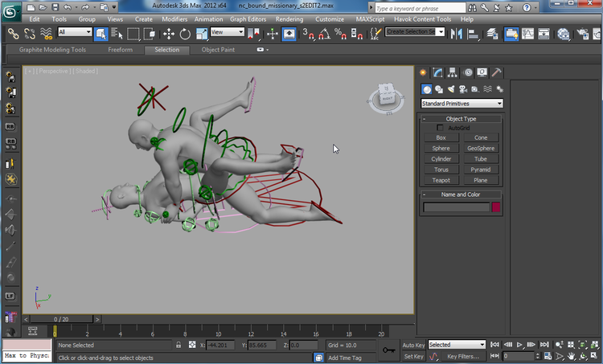Activate the Select Object tool
The width and height of the screenshot is (603, 364).
point(100,34)
